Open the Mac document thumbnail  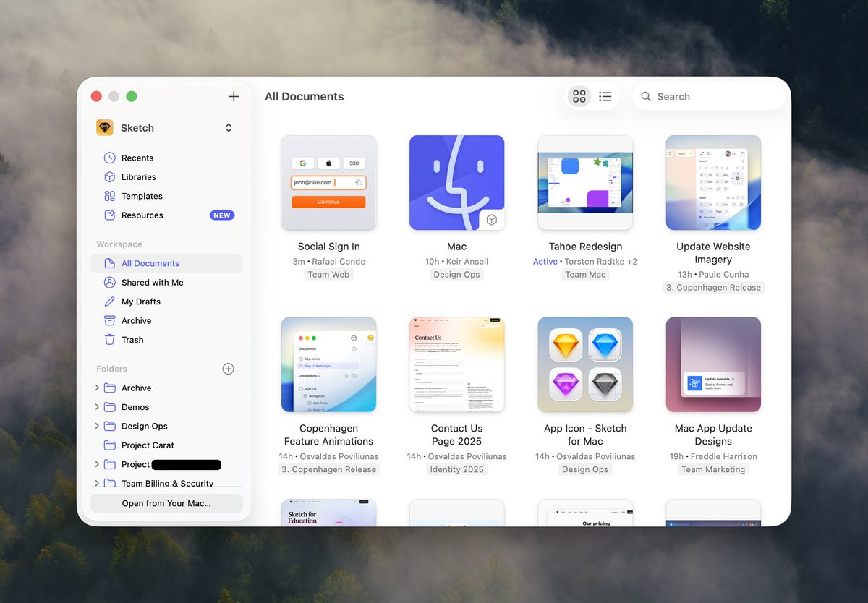(456, 183)
